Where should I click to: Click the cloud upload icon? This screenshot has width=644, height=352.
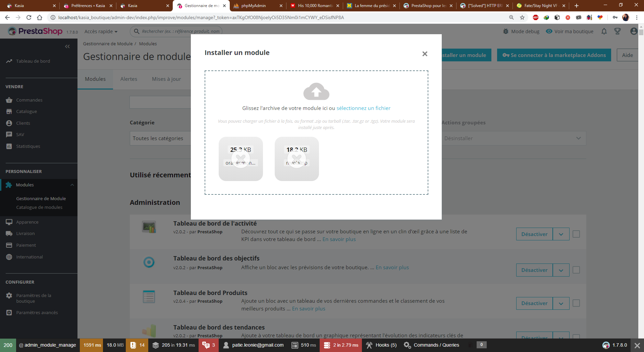click(x=316, y=91)
